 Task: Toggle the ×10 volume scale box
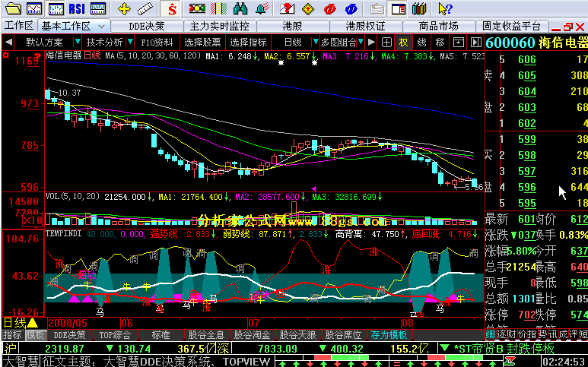tap(32, 221)
